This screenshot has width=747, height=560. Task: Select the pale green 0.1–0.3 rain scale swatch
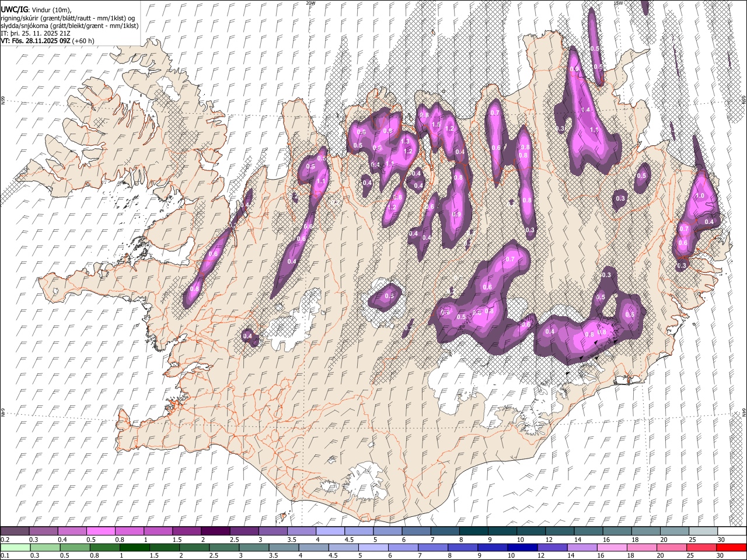[15, 547]
